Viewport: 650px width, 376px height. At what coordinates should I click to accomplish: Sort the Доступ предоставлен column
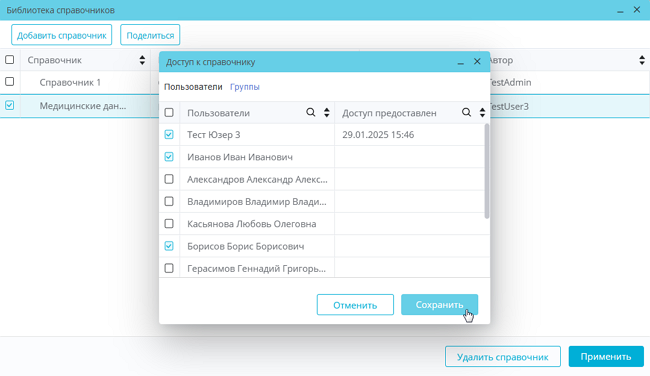click(x=482, y=112)
